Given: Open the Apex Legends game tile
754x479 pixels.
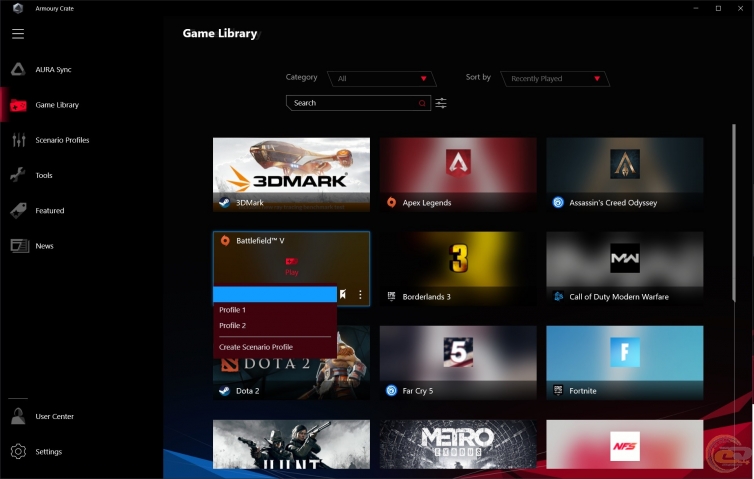Looking at the screenshot, I should point(458,174).
